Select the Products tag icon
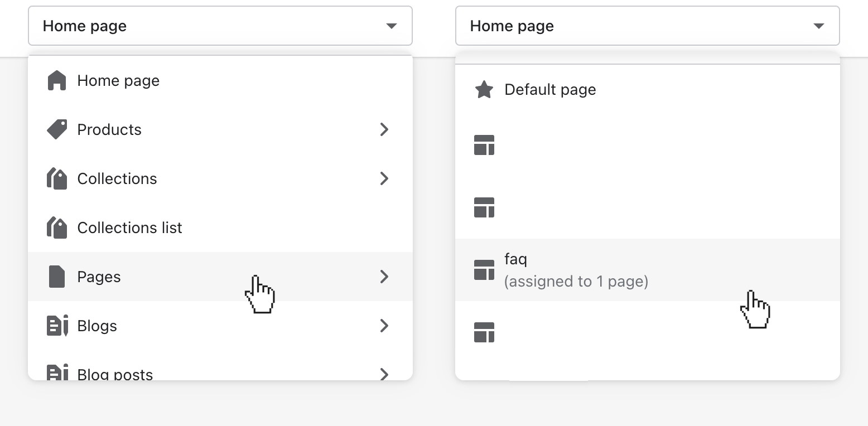 click(x=56, y=129)
